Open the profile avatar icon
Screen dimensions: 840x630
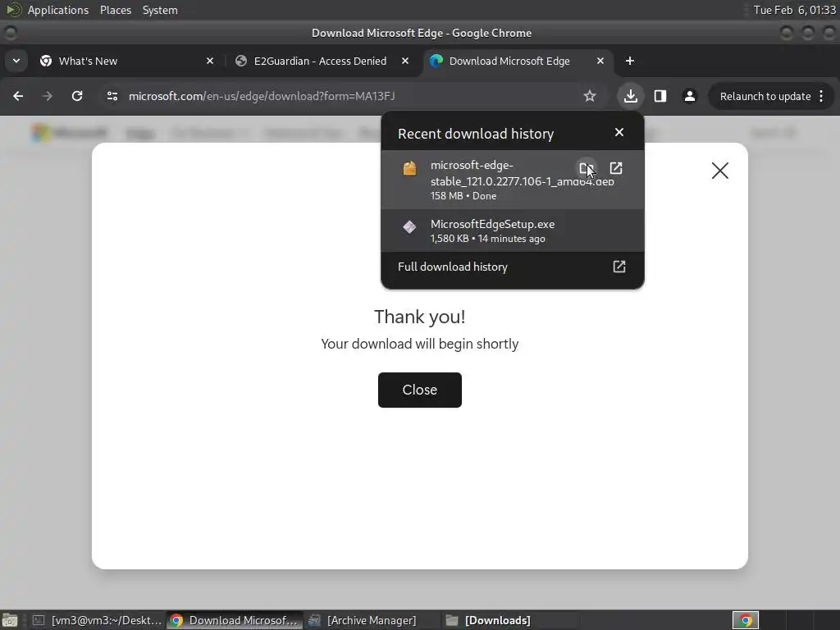point(689,96)
